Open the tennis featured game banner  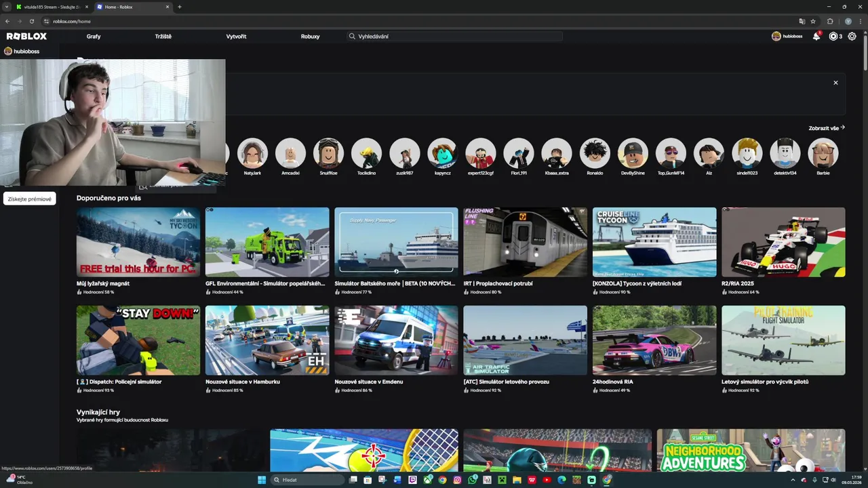[x=364, y=451]
